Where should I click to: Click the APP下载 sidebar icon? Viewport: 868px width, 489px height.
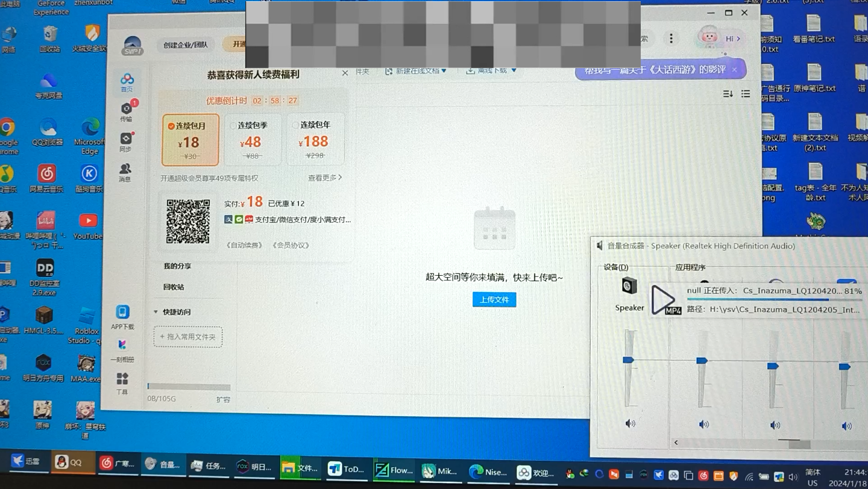point(122,317)
